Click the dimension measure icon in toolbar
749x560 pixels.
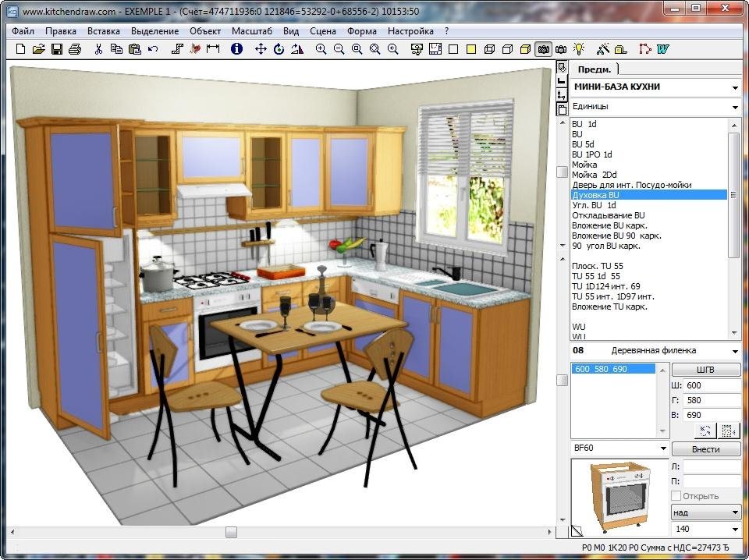(212, 49)
